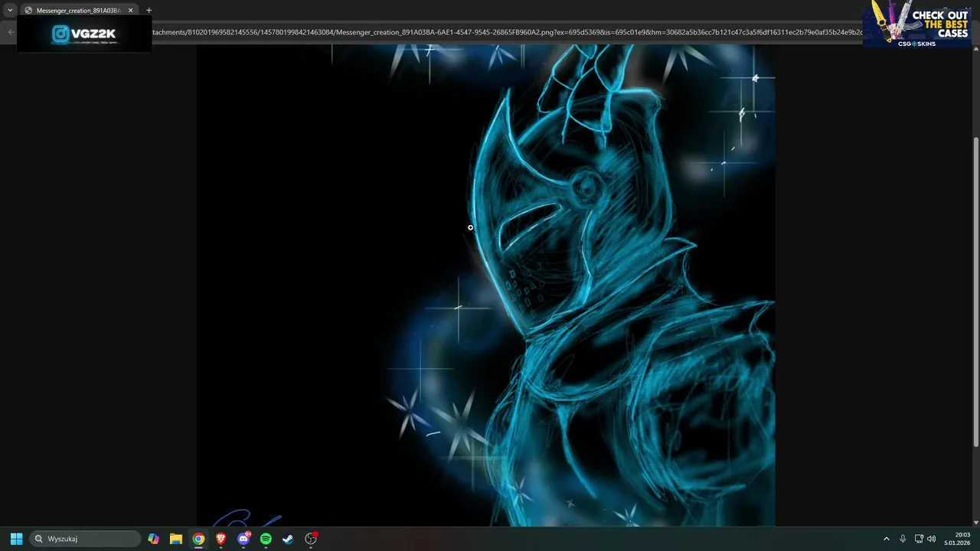Click the vertical page scrollbar

click(975, 291)
